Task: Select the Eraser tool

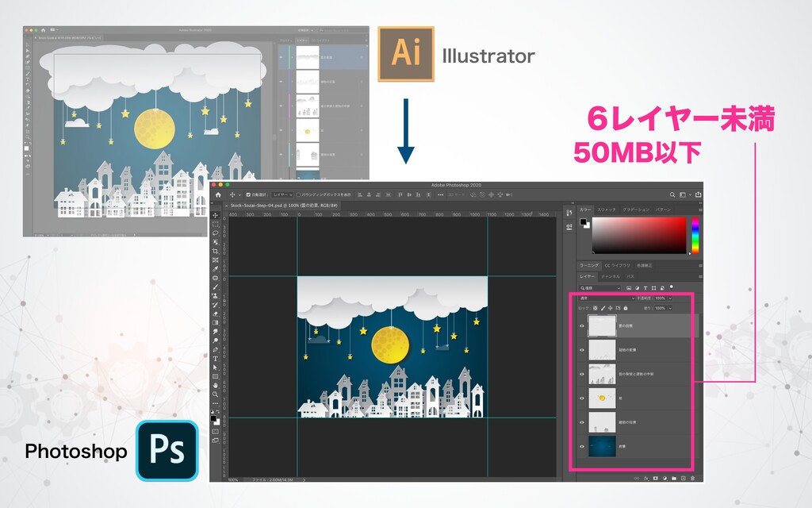Action: (x=216, y=314)
